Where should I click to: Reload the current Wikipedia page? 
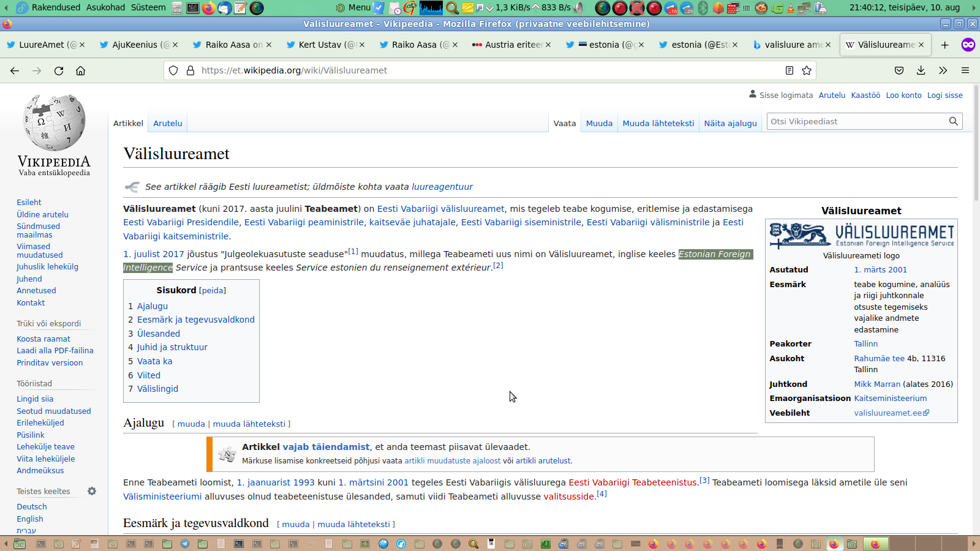click(59, 70)
